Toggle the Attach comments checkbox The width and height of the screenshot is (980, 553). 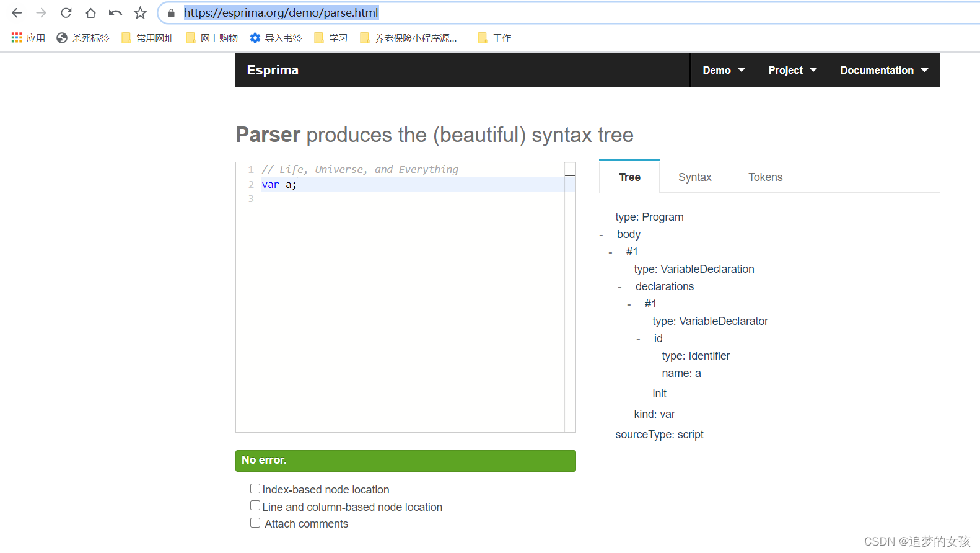[x=255, y=523]
